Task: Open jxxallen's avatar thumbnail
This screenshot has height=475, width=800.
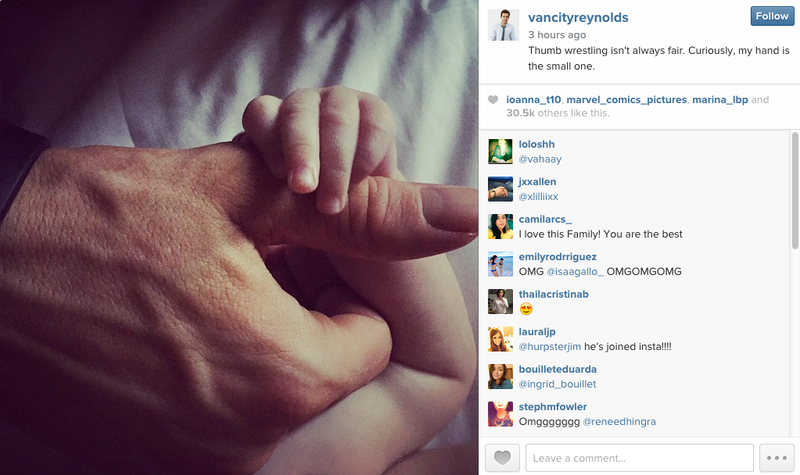Action: pyautogui.click(x=500, y=189)
